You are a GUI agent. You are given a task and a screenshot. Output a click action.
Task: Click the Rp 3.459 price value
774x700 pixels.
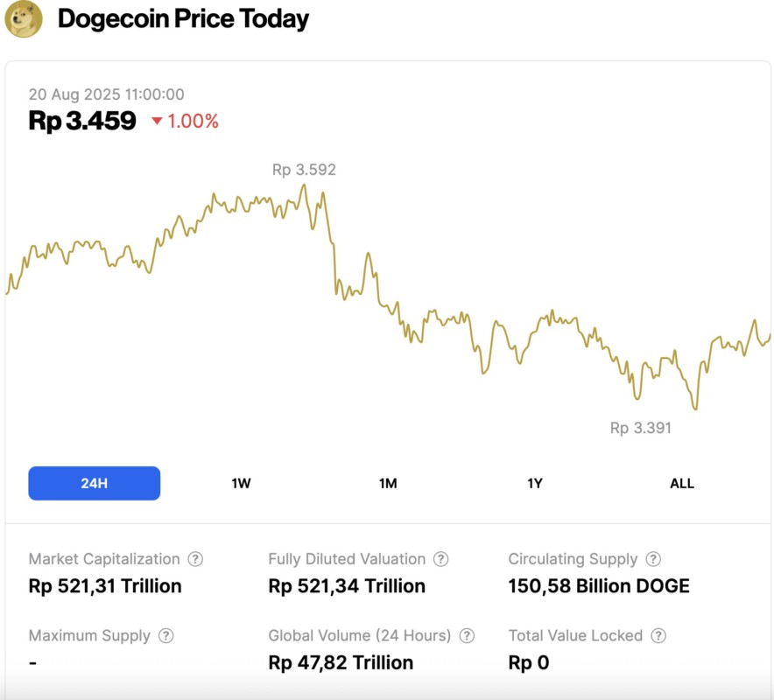click(x=81, y=122)
